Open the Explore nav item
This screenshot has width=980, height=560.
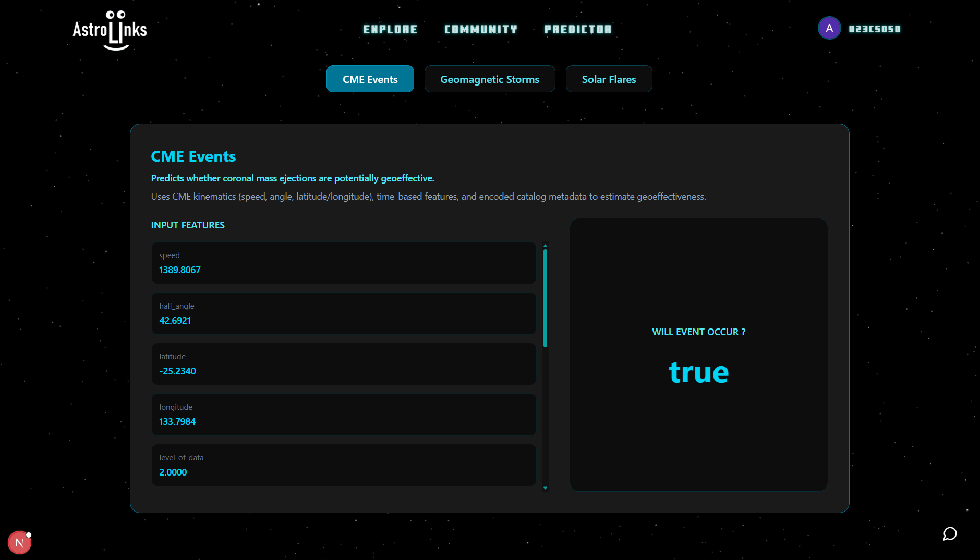(x=390, y=29)
